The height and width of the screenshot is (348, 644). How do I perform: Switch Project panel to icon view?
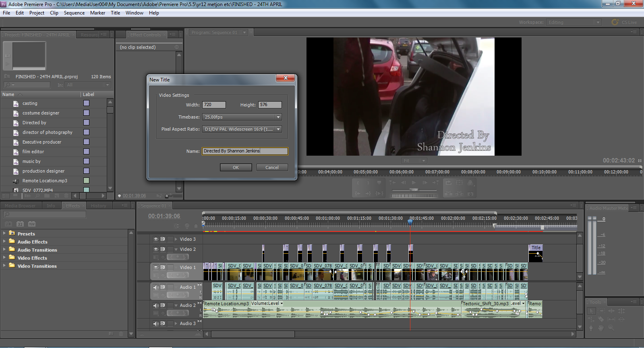coord(15,196)
